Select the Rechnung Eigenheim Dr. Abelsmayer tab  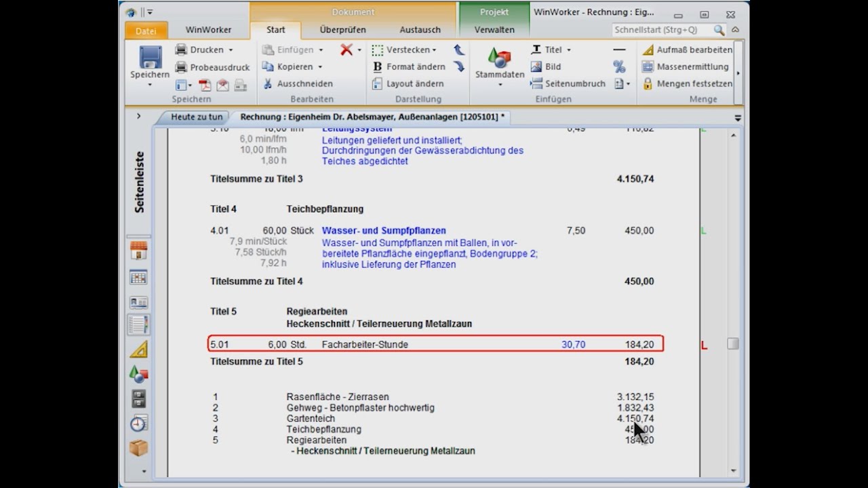point(372,117)
